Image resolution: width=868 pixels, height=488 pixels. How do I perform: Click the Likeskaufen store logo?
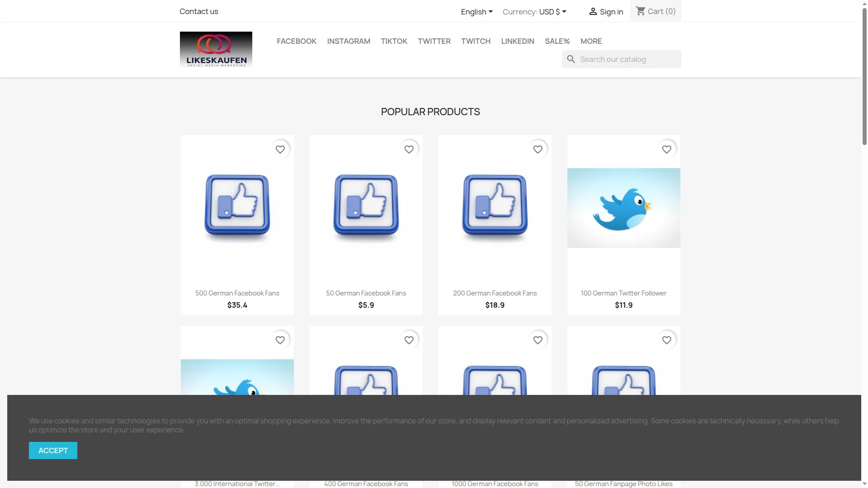click(216, 50)
